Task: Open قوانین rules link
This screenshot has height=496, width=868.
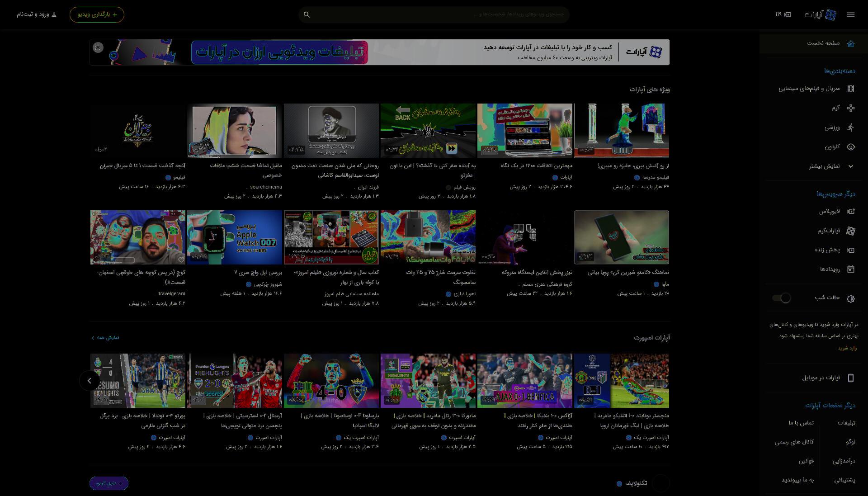Action: click(x=806, y=461)
